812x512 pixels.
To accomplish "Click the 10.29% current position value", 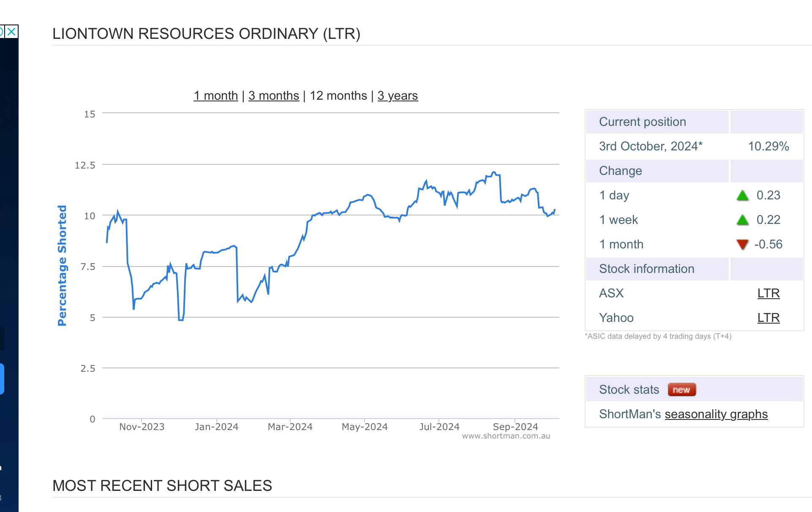I will (x=768, y=146).
